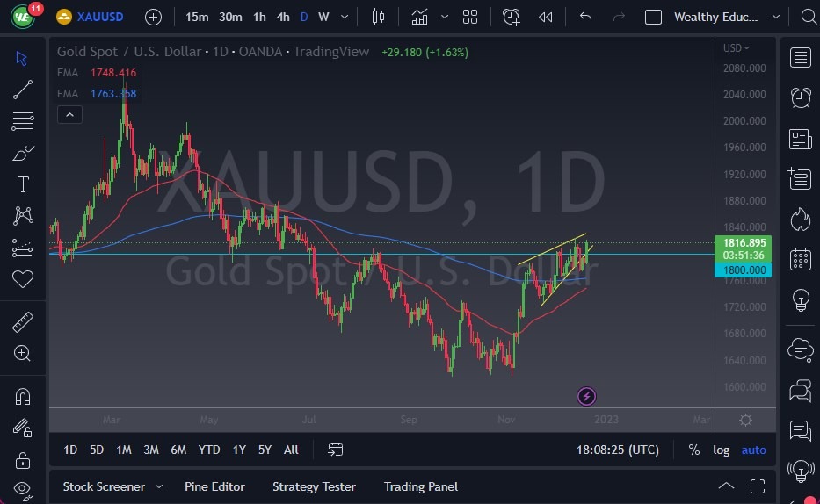Open the watchlist panel
This screenshot has height=504, width=820.
[x=800, y=57]
